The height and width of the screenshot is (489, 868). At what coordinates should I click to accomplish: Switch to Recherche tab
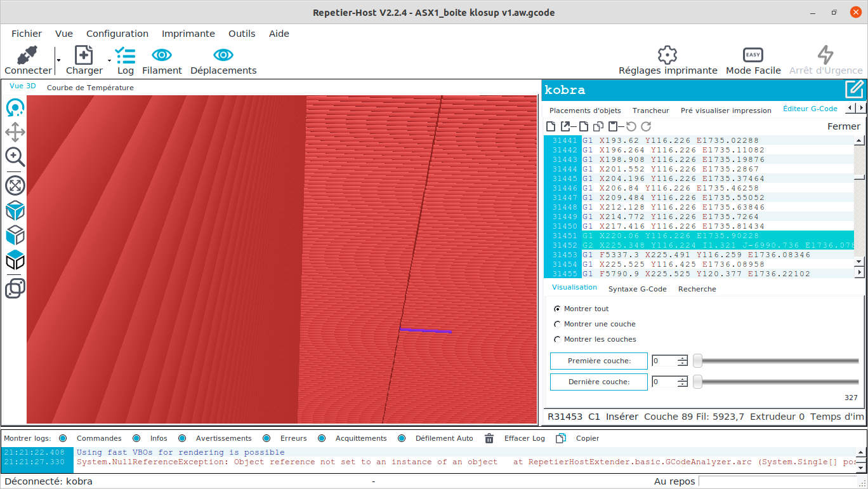tap(697, 289)
